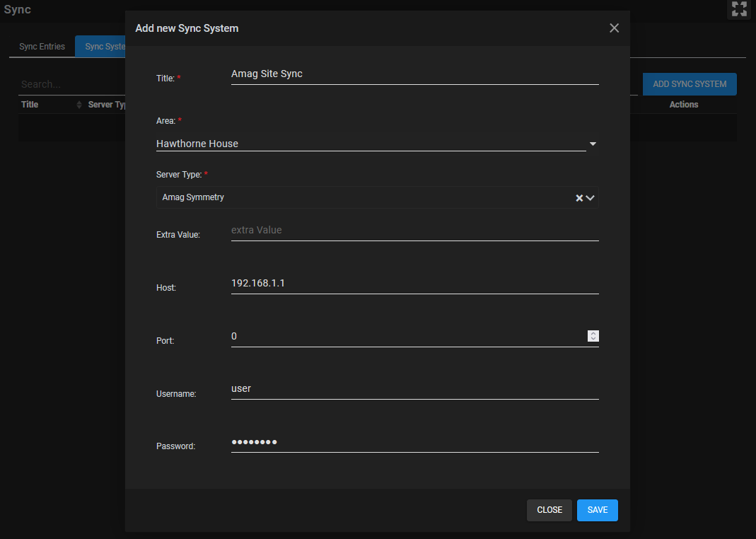The height and width of the screenshot is (539, 756).
Task: Select the Sync Systems tab
Action: click(100, 47)
